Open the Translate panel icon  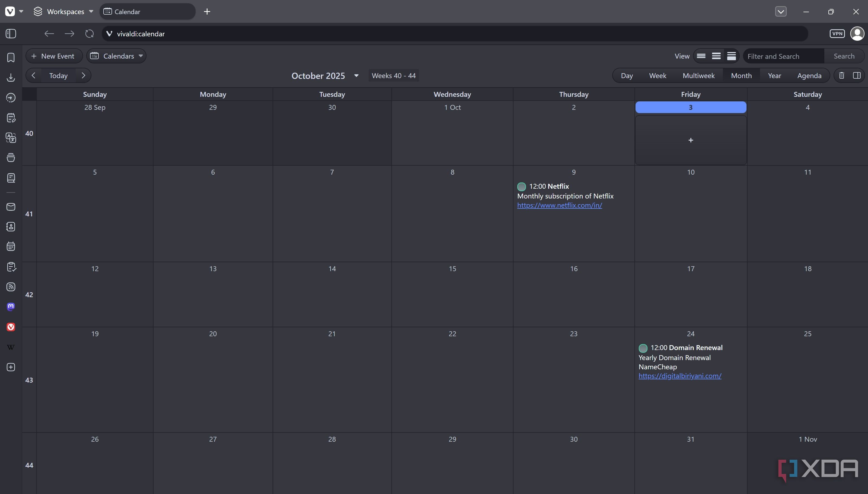[11, 138]
